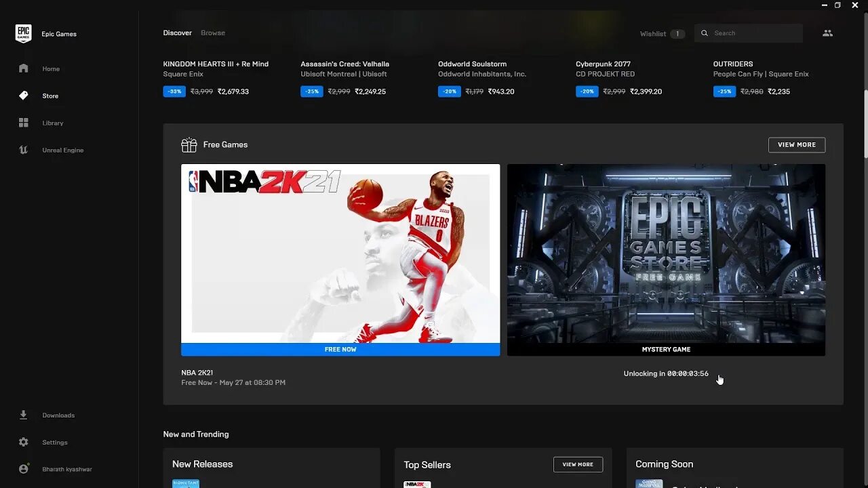Click the Coming Soon heading
868x488 pixels.
tap(664, 464)
